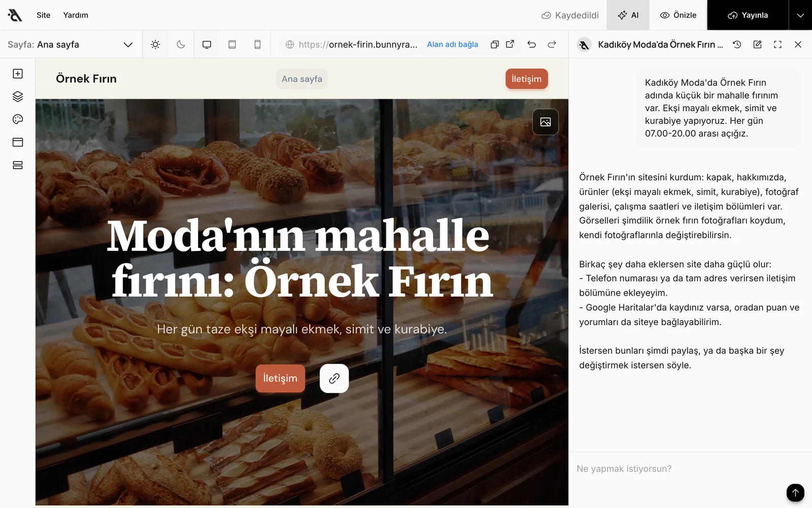Undo the last change
Screen dimensions: 812x508
tap(531, 45)
